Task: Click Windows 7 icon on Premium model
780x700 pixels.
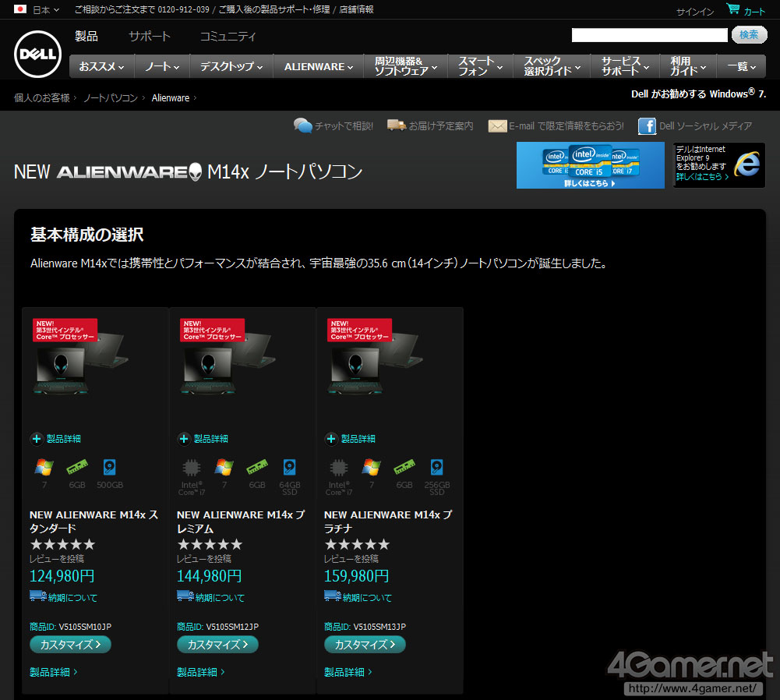Action: click(x=224, y=467)
